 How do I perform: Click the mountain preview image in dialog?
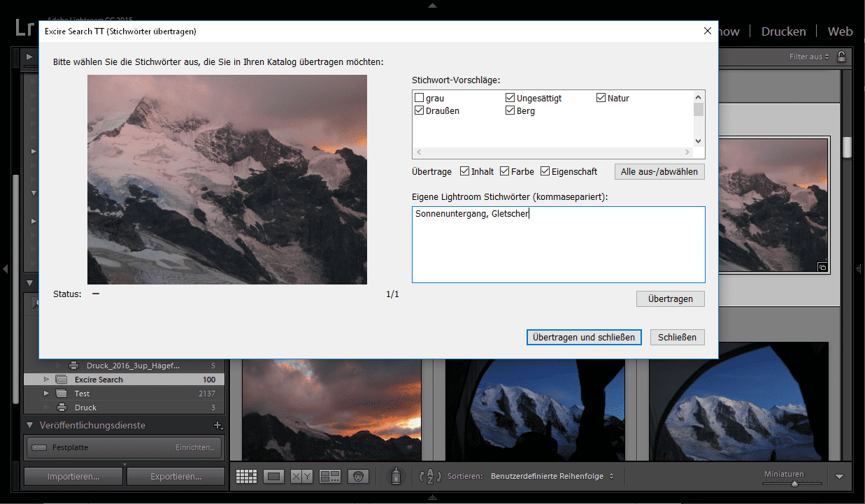[227, 180]
